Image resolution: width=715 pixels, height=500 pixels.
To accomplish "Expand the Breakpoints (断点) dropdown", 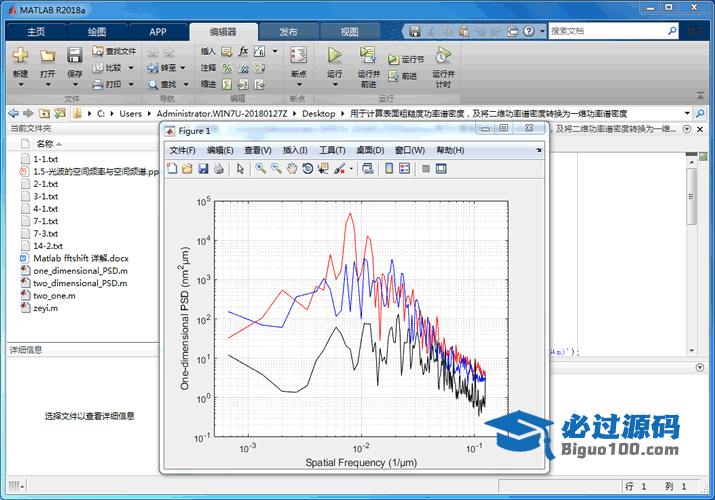I will click(x=298, y=84).
